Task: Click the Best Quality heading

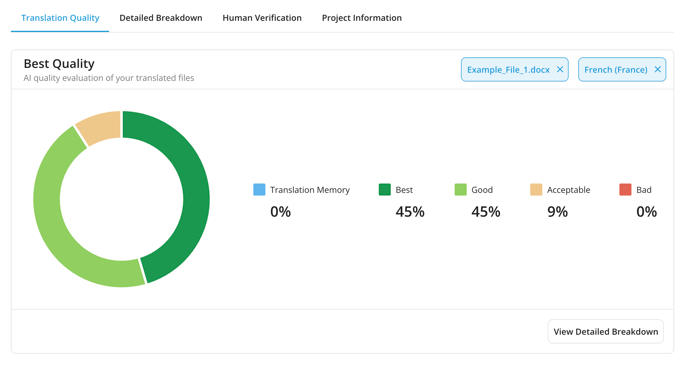Action: click(x=59, y=64)
